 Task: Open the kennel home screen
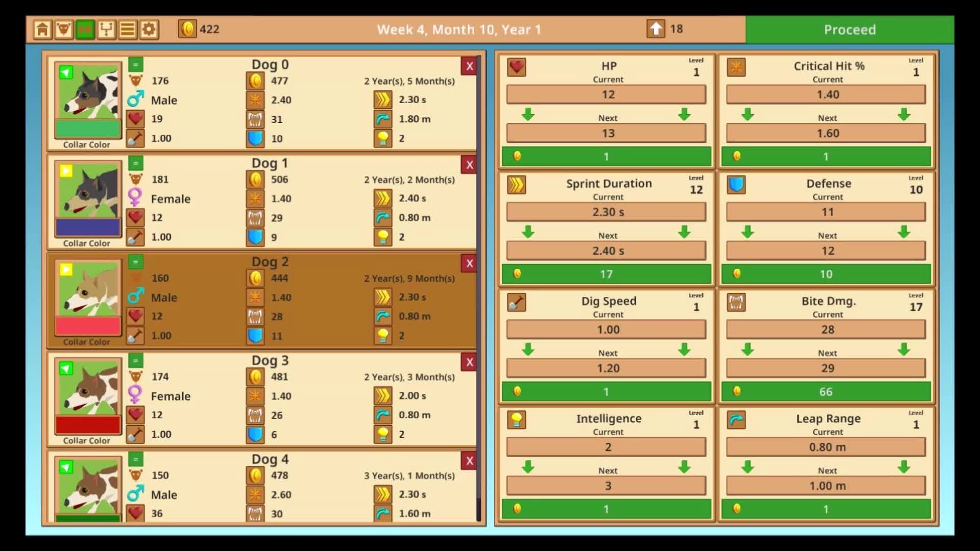point(42,30)
